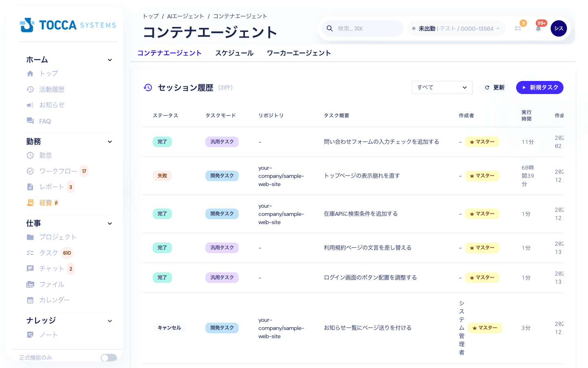The height and width of the screenshot is (368, 588).
Task: Open notifications bell with 99+ badge
Action: [539, 28]
